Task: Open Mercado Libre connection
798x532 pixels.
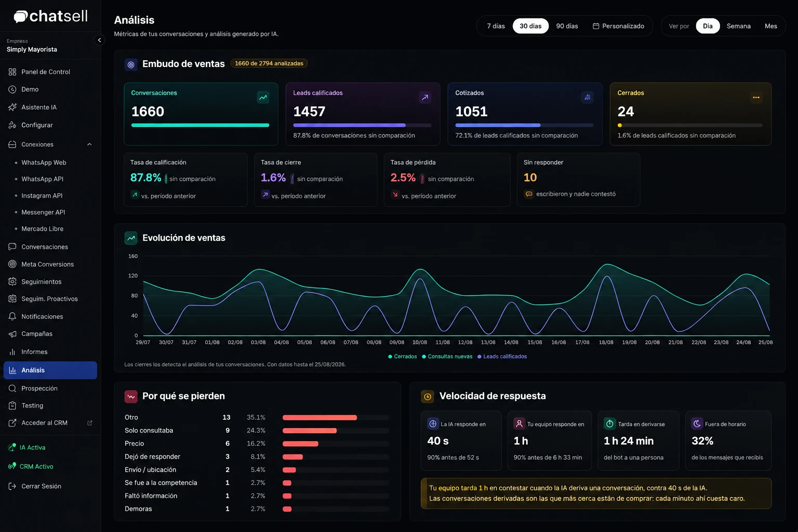Action: 42,229
